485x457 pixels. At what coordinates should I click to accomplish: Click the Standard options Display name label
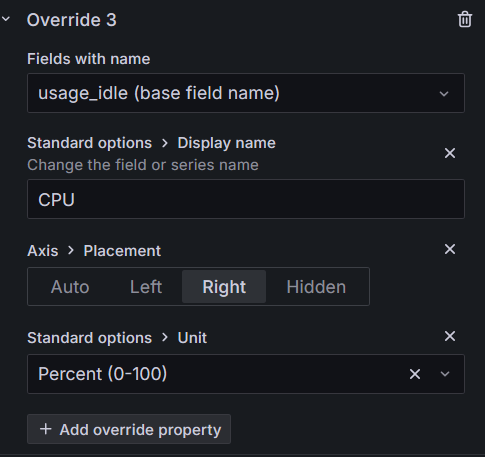pyautogui.click(x=151, y=143)
